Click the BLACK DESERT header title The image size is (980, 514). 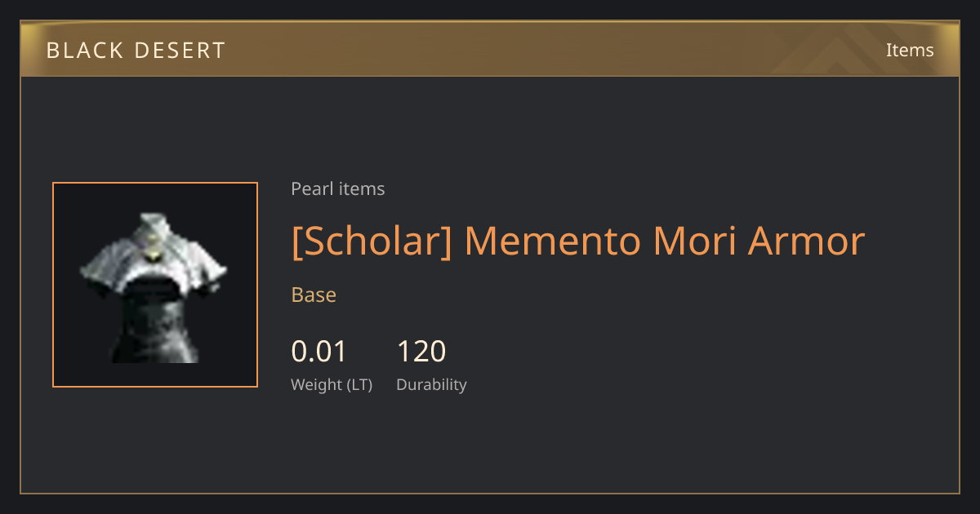point(136,51)
